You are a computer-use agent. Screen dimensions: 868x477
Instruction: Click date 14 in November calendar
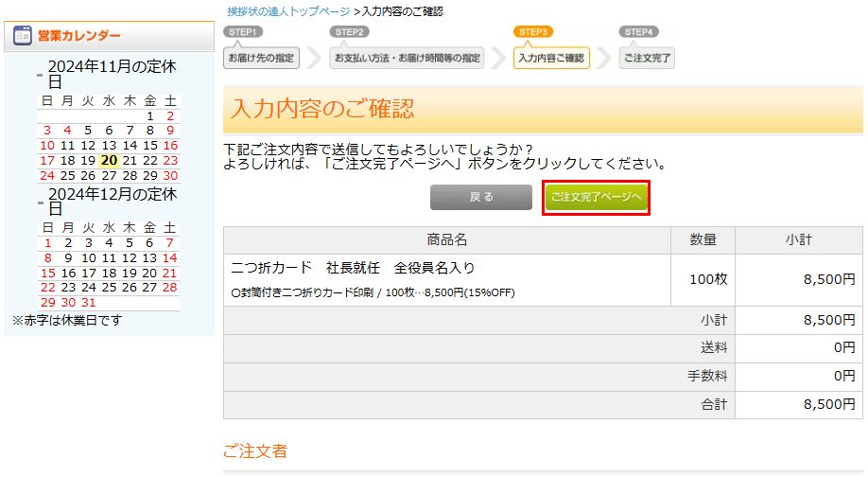point(130,146)
